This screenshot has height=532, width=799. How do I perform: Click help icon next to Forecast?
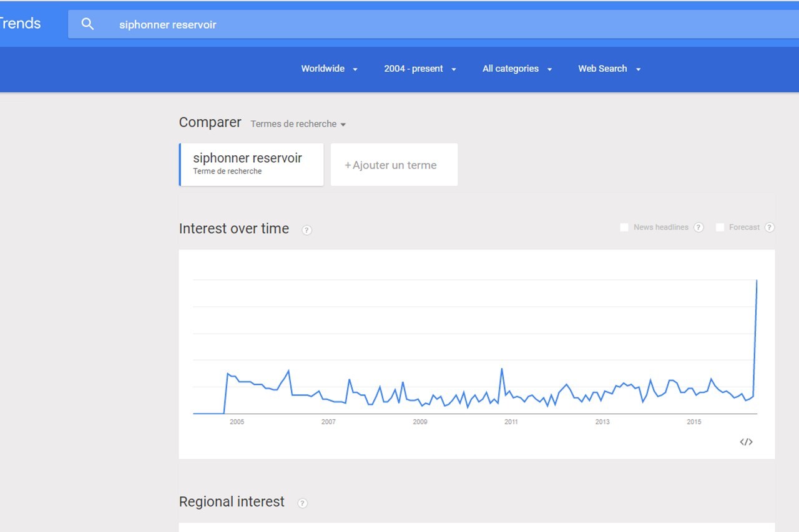769,228
